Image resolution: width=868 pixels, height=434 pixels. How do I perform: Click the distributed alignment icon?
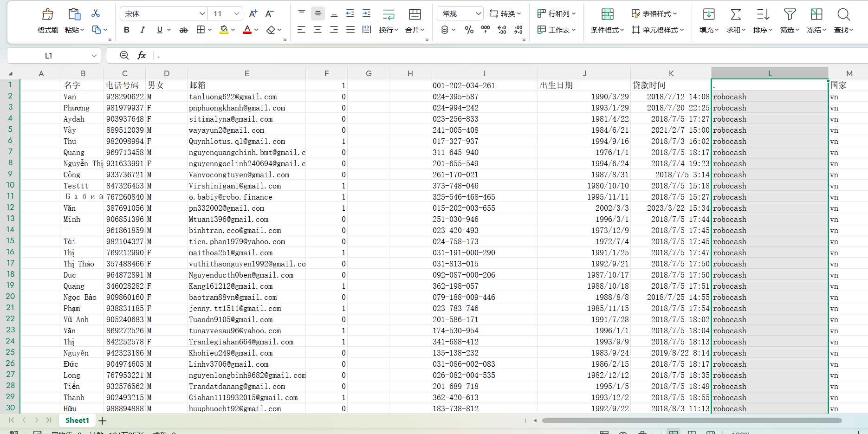point(367,30)
